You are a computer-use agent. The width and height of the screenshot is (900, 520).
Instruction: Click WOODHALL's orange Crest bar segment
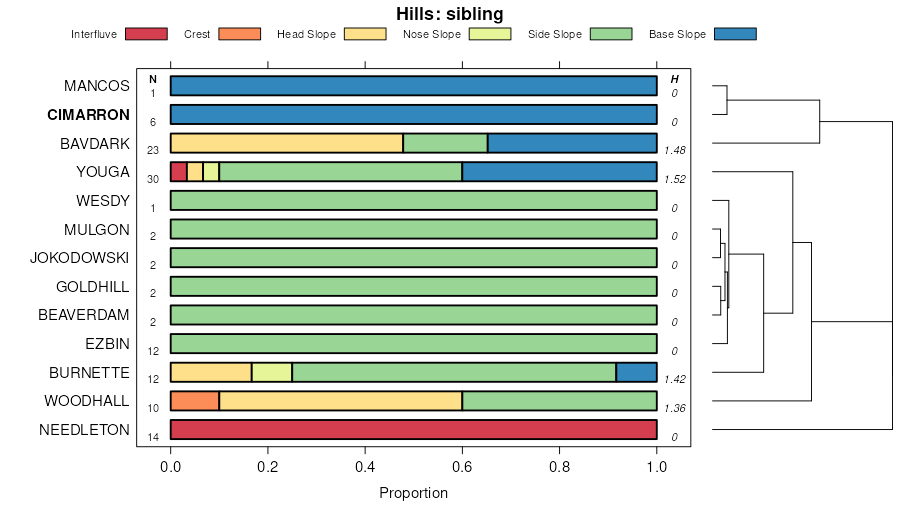tap(195, 401)
